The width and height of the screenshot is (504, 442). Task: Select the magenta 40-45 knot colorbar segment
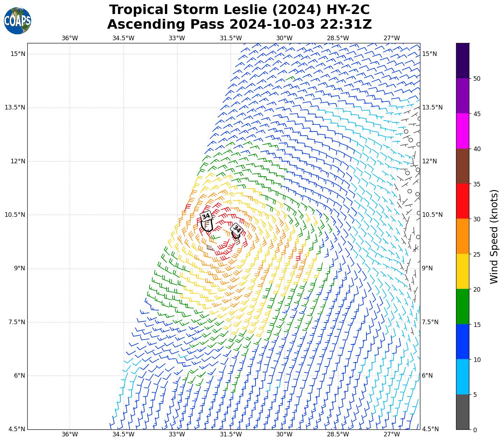(463, 131)
